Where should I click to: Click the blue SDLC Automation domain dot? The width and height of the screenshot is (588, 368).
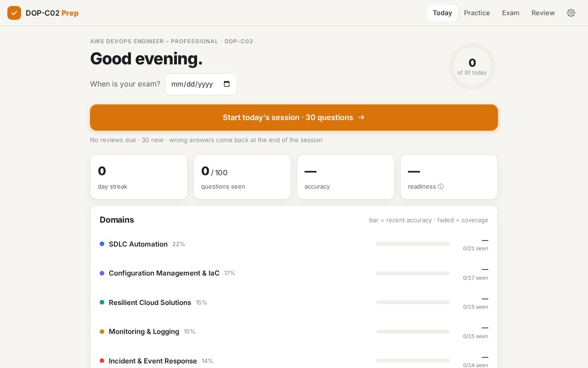[x=102, y=244]
